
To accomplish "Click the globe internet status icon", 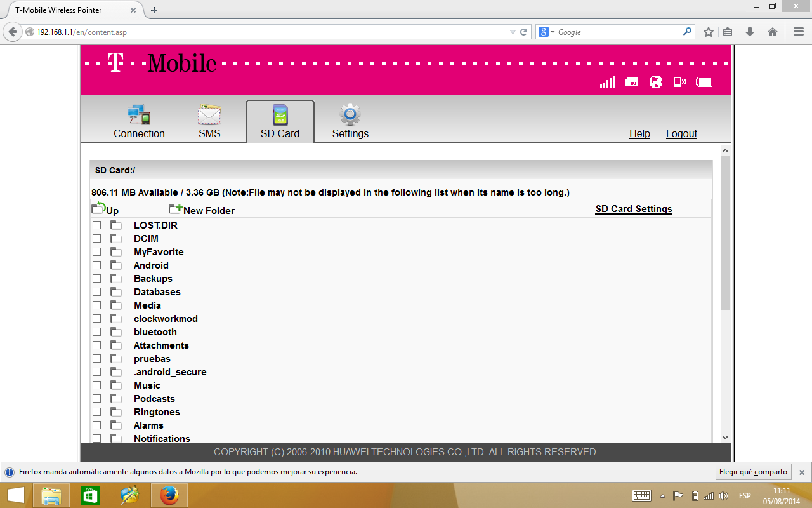I will click(656, 82).
